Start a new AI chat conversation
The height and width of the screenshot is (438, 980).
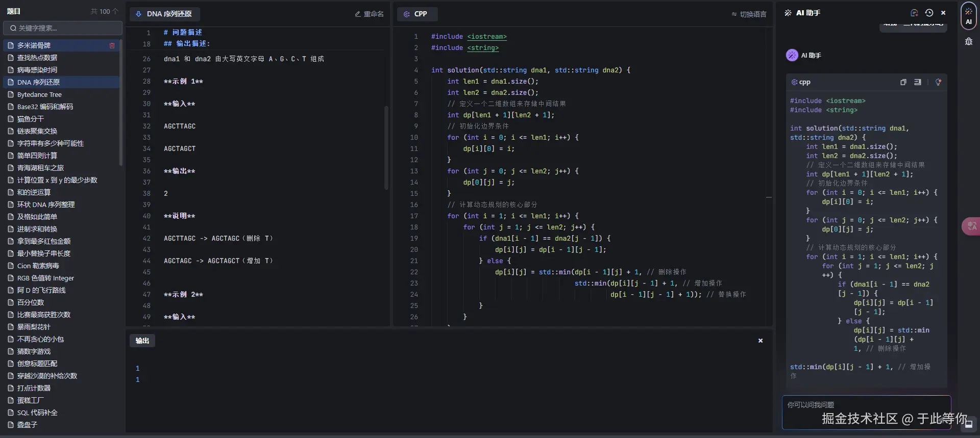[x=914, y=13]
